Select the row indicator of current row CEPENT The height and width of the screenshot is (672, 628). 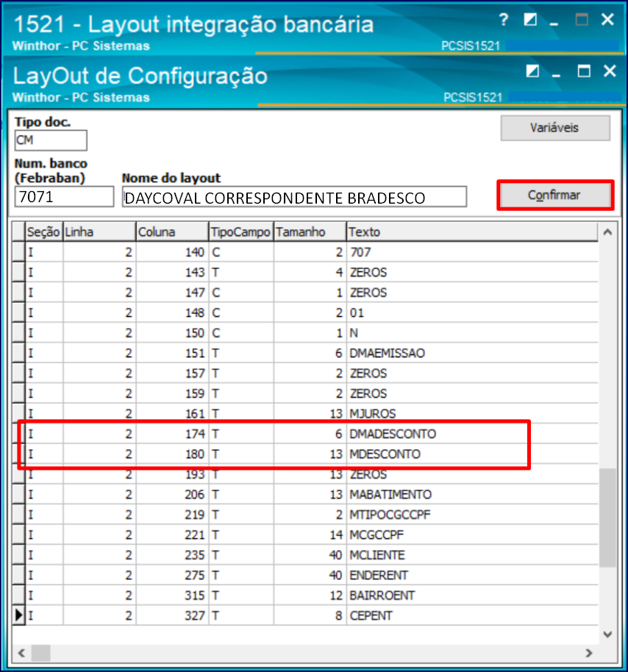18,615
